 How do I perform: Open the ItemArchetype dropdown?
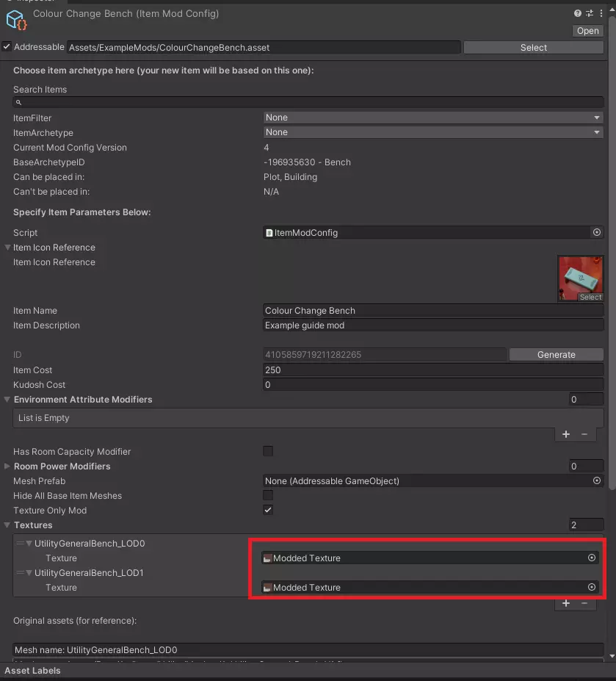point(433,132)
